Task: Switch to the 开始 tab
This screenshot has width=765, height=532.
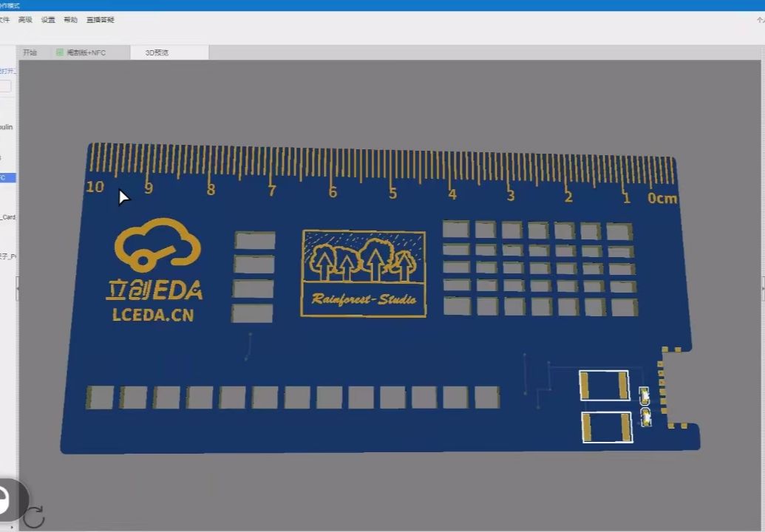Action: [30, 52]
